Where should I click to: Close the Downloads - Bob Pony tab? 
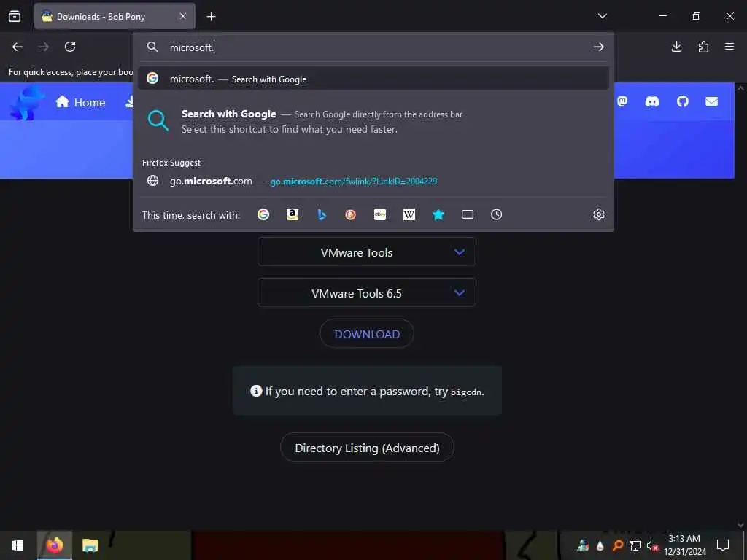183,16
